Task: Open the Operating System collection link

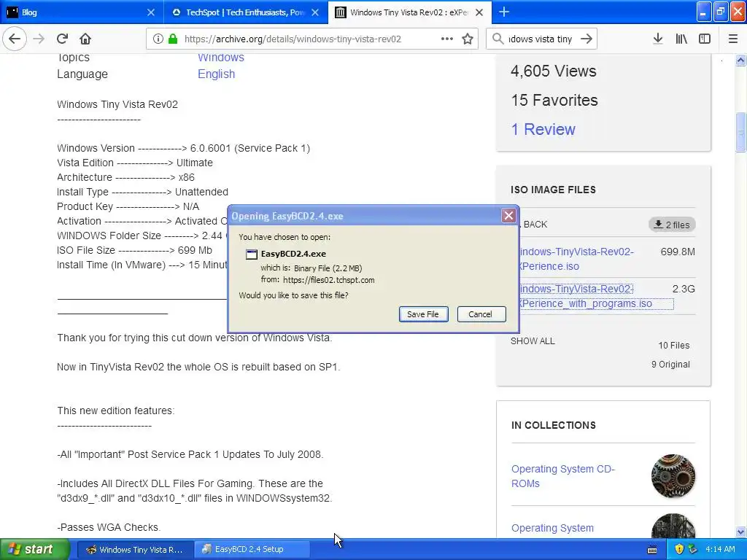Action: click(x=553, y=528)
